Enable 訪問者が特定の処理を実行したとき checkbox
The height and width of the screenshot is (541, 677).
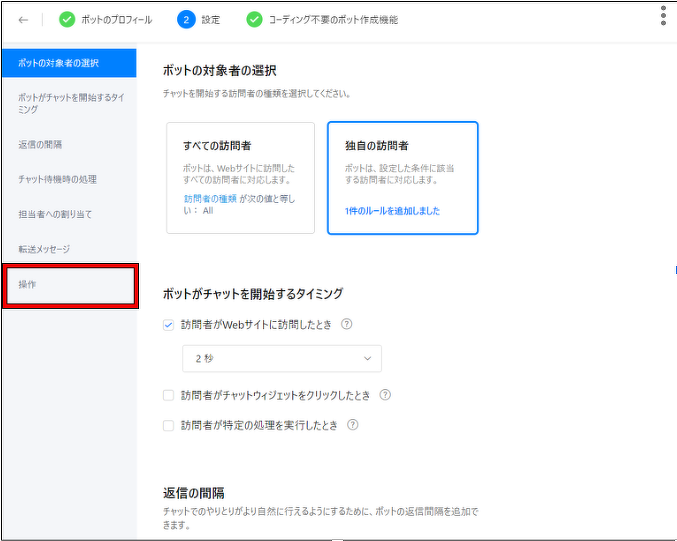168,426
